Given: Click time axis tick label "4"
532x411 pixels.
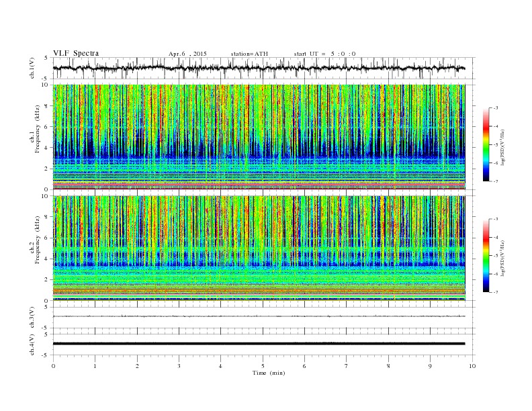Looking at the screenshot, I should point(220,366).
